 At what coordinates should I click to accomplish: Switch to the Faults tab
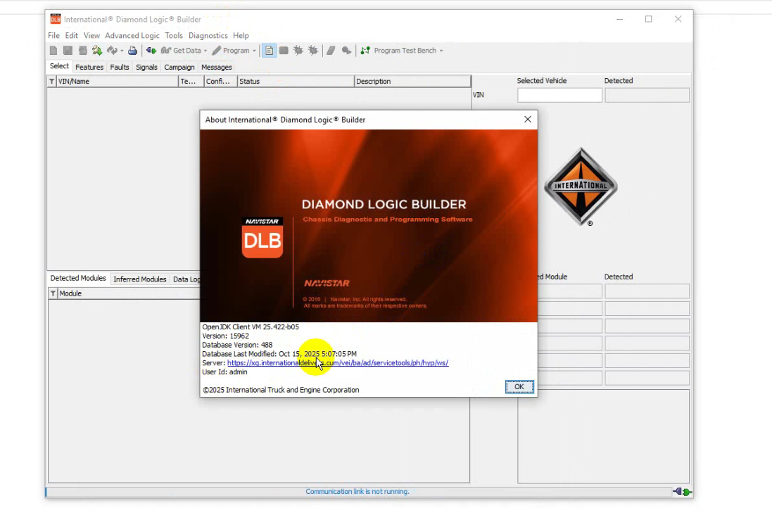120,68
